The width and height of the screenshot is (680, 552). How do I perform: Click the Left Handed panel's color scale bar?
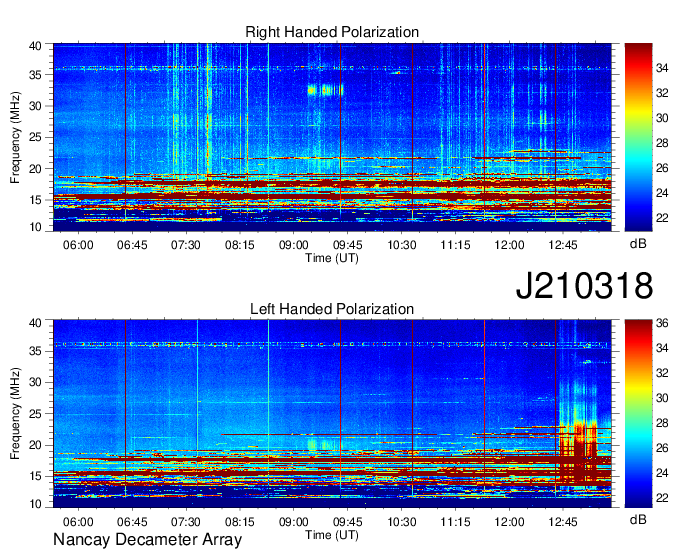click(x=638, y=413)
